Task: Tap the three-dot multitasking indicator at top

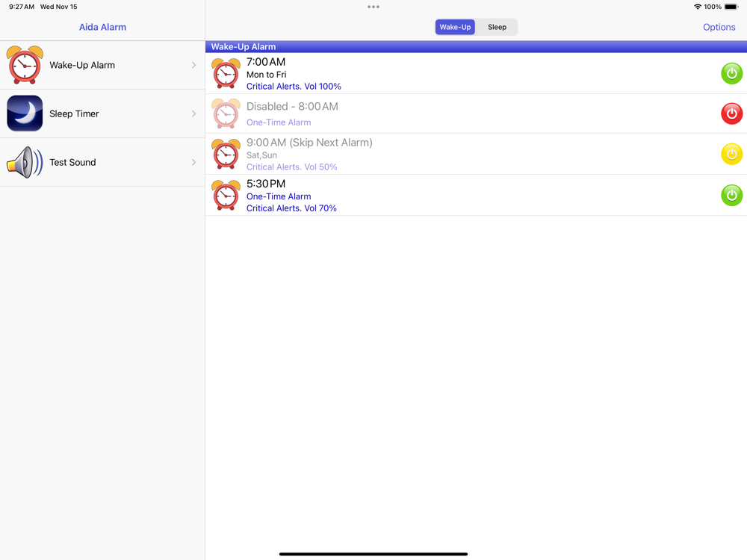Action: (x=373, y=7)
